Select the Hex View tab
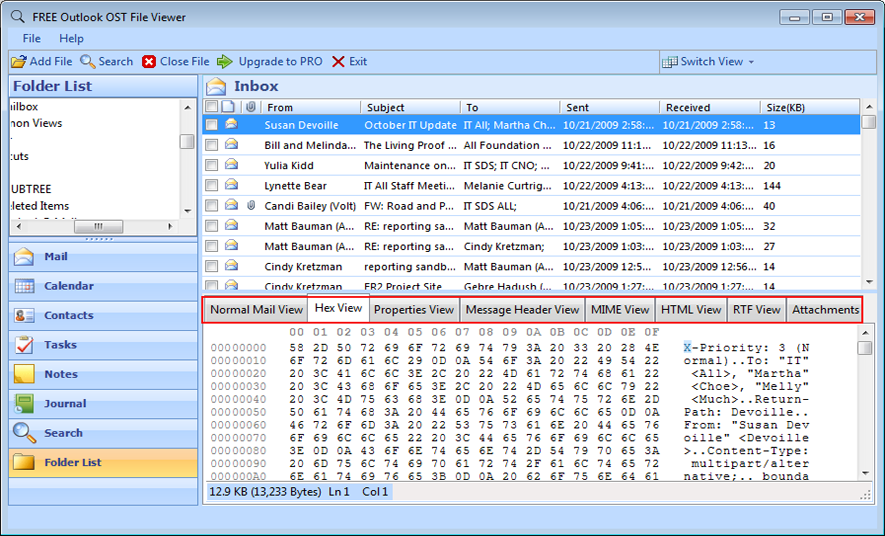The height and width of the screenshot is (536, 885). (338, 308)
